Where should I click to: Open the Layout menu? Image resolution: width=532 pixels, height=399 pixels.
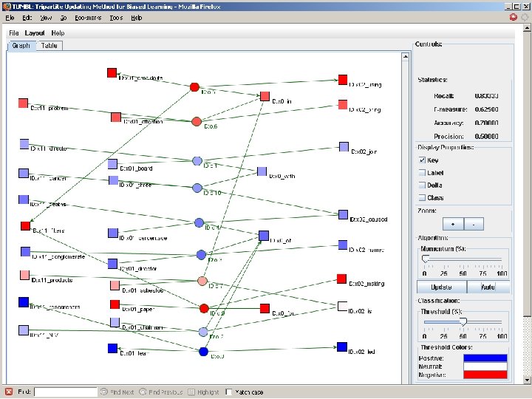point(35,33)
